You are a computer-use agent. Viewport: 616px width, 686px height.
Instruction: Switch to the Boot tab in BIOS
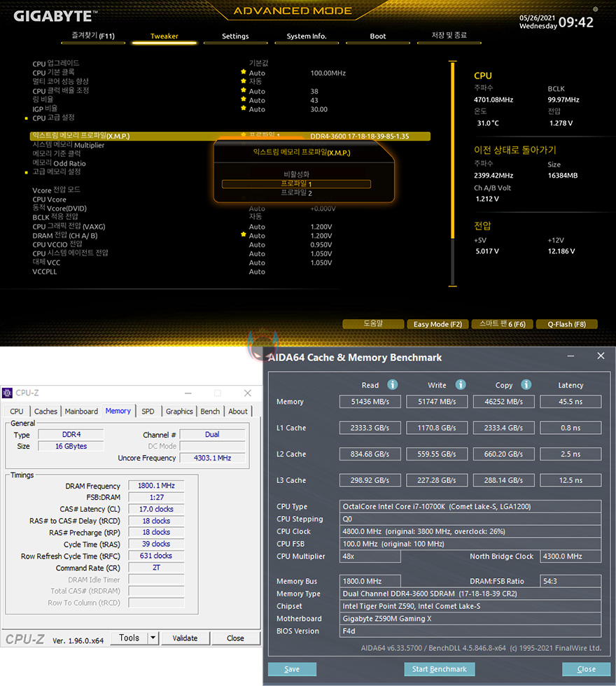click(x=378, y=36)
